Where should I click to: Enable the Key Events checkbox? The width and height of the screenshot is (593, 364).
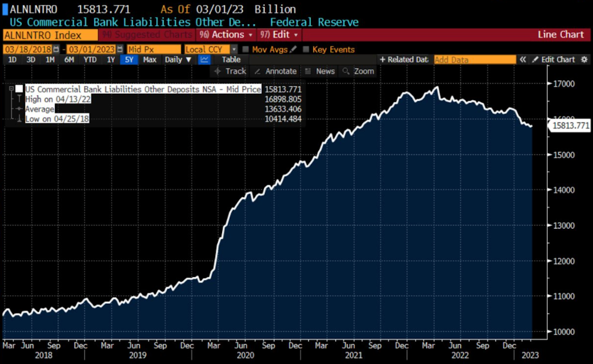pos(306,49)
